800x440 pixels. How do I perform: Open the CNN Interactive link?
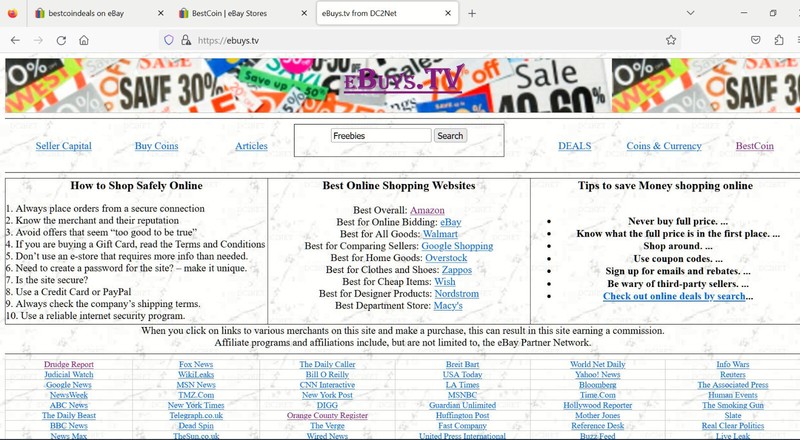[327, 385]
